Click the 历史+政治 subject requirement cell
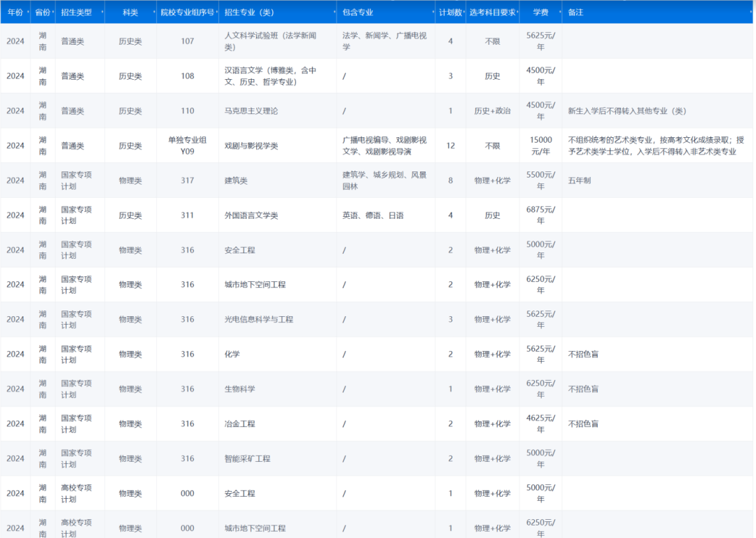This screenshot has height=538, width=756. [492, 111]
